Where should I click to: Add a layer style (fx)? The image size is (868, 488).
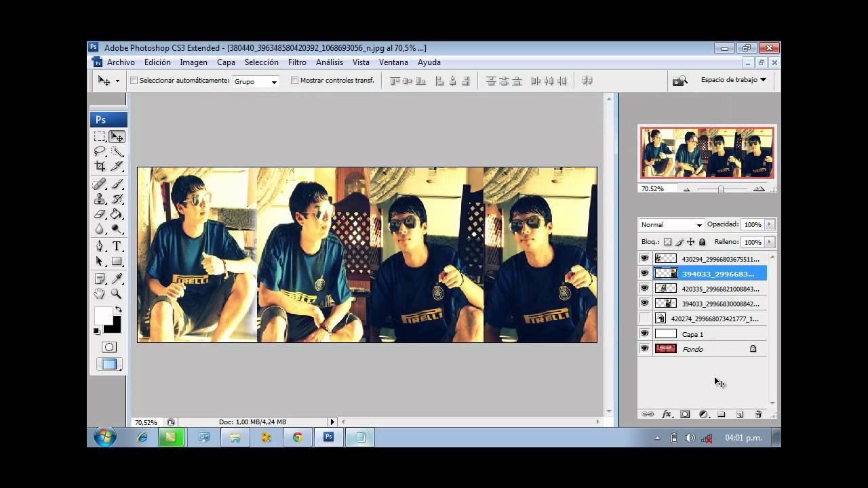pyautogui.click(x=667, y=414)
